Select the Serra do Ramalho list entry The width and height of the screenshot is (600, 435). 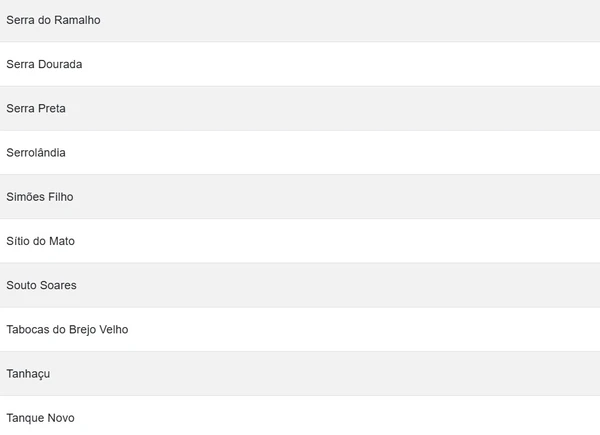53,20
